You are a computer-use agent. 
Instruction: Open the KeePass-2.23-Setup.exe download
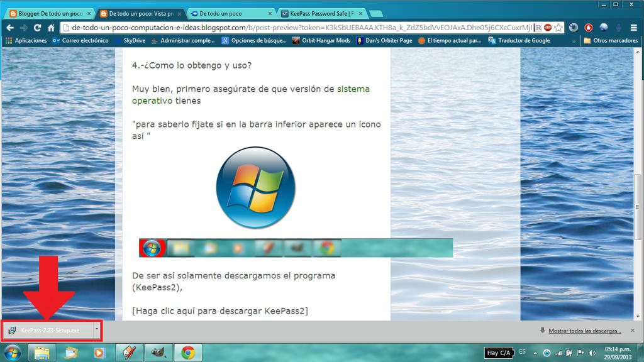[x=49, y=331]
